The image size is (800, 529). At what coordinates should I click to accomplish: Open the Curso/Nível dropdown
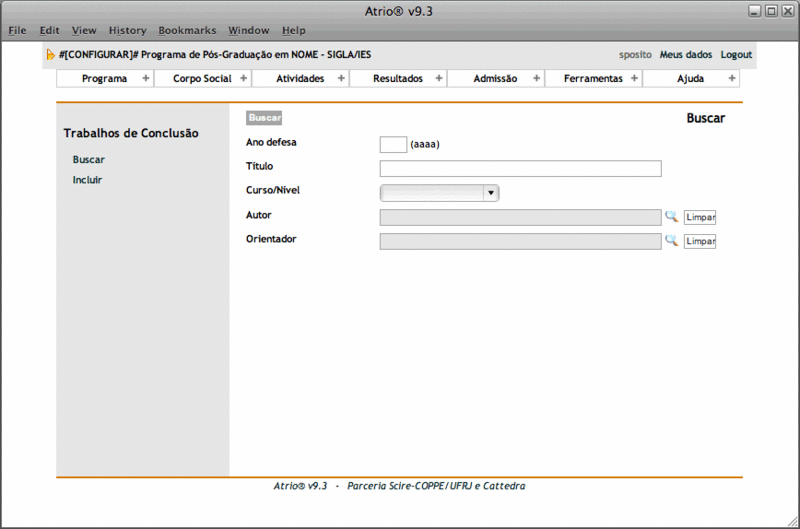(439, 193)
